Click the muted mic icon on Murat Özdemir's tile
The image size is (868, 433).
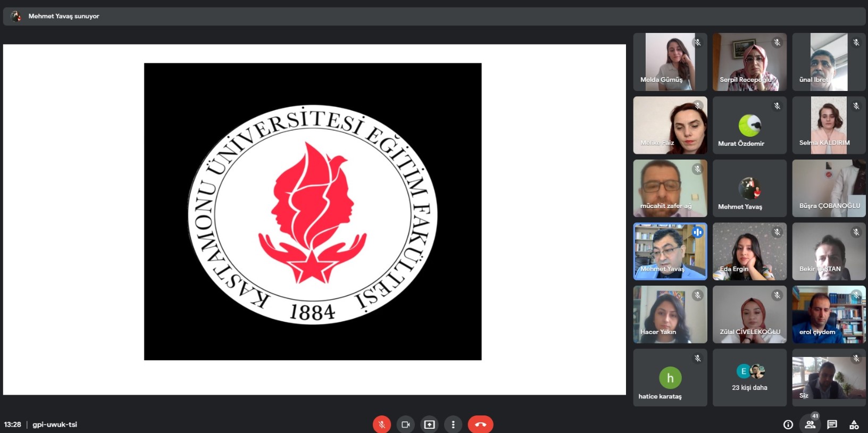(777, 106)
